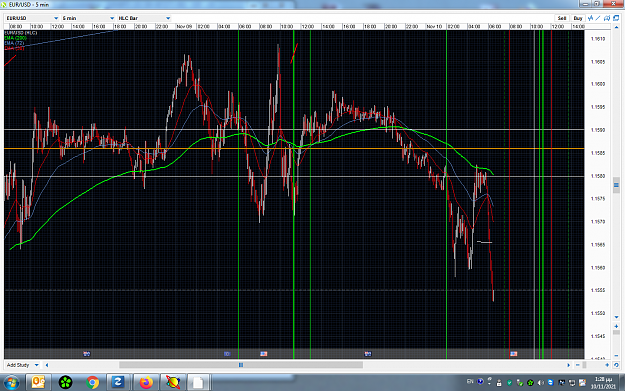Click the reset chart view circular icon
Image resolution: width=625 pixels, height=391 pixels.
[x=616, y=365]
